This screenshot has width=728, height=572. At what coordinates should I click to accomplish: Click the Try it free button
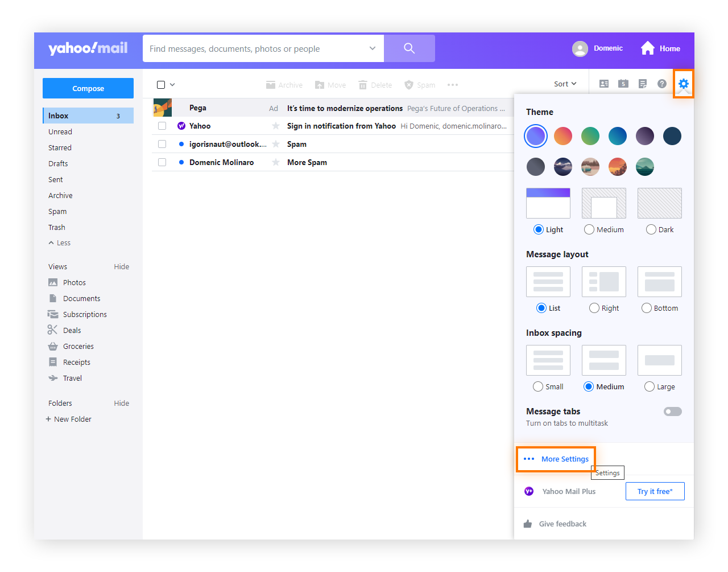tap(655, 491)
